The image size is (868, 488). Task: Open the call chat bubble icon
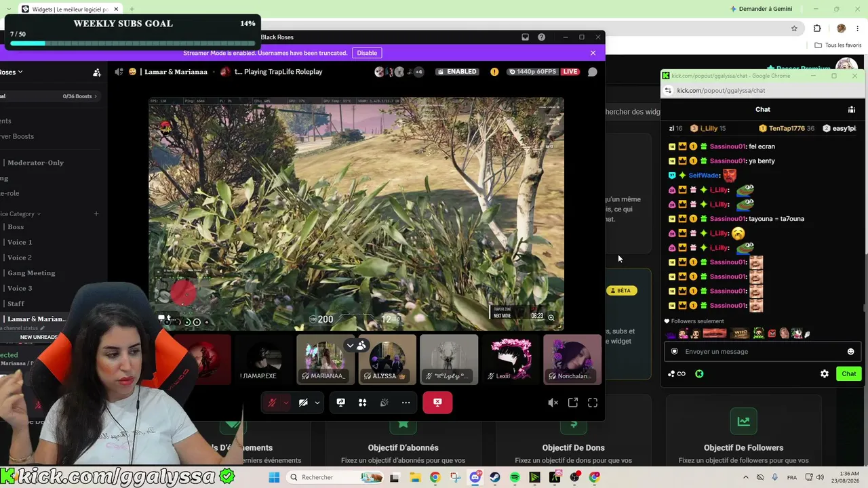(592, 72)
